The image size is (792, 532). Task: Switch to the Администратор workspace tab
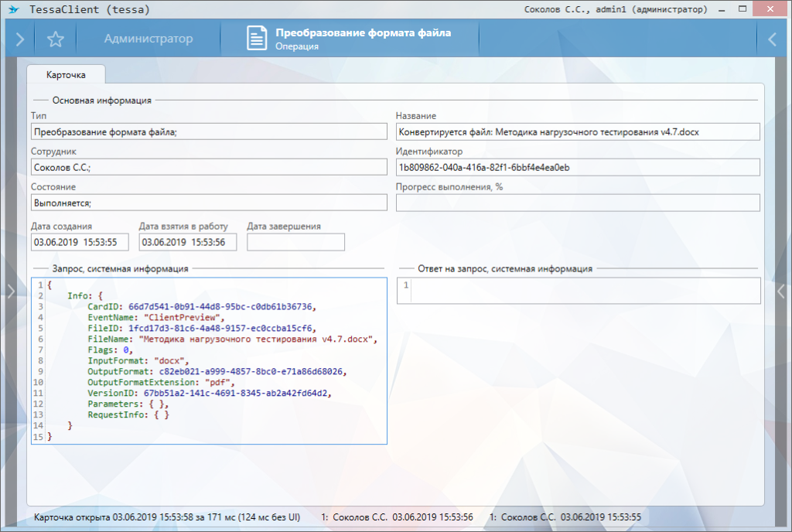[148, 39]
